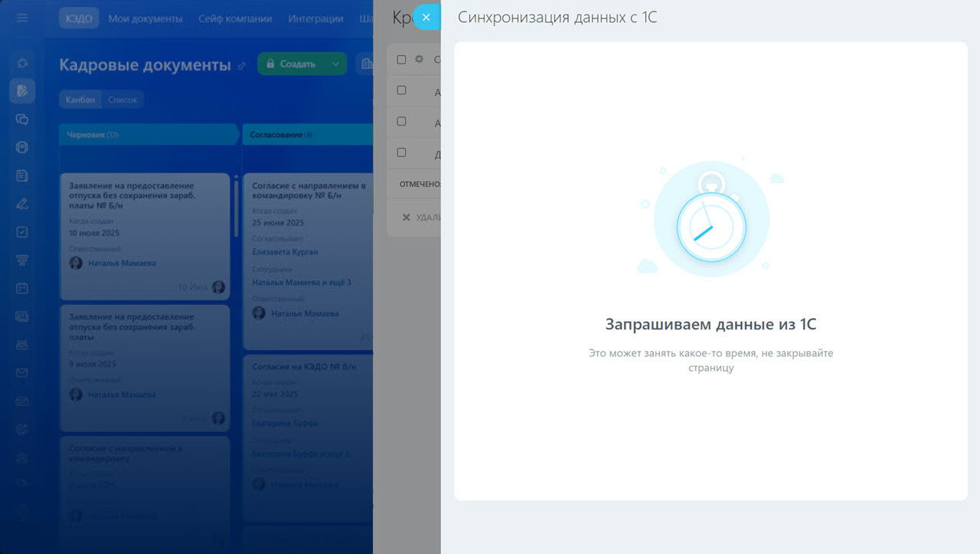The image size is (980, 554).
Task: Open Согласие с направлением в командировку № Б/н card
Action: tap(308, 261)
